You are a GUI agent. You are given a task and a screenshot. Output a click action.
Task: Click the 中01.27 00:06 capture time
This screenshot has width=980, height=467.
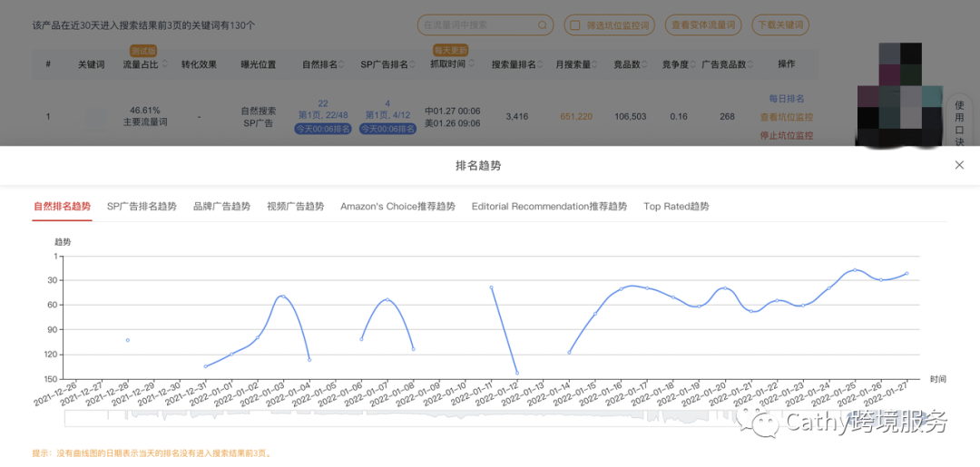[453, 111]
